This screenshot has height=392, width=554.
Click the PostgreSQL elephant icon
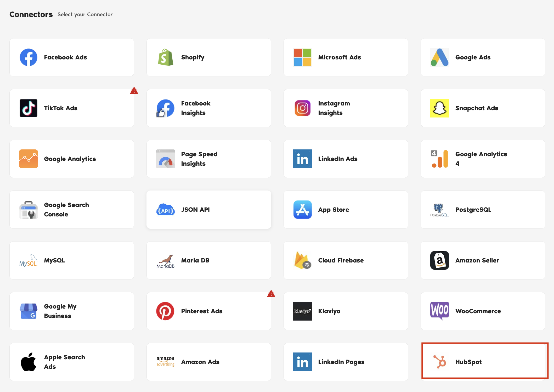tap(440, 210)
